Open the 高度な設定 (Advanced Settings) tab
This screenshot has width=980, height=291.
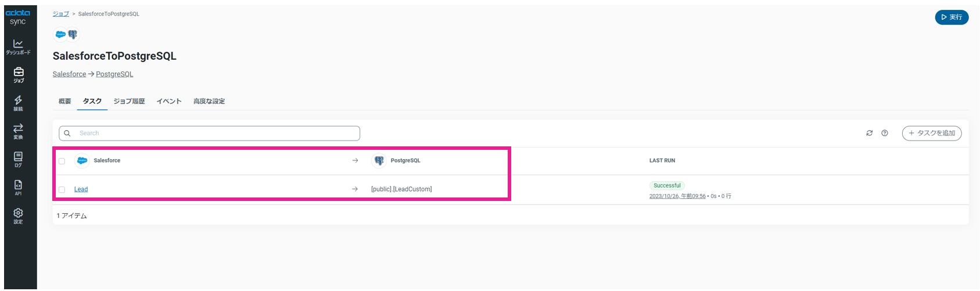pyautogui.click(x=209, y=101)
